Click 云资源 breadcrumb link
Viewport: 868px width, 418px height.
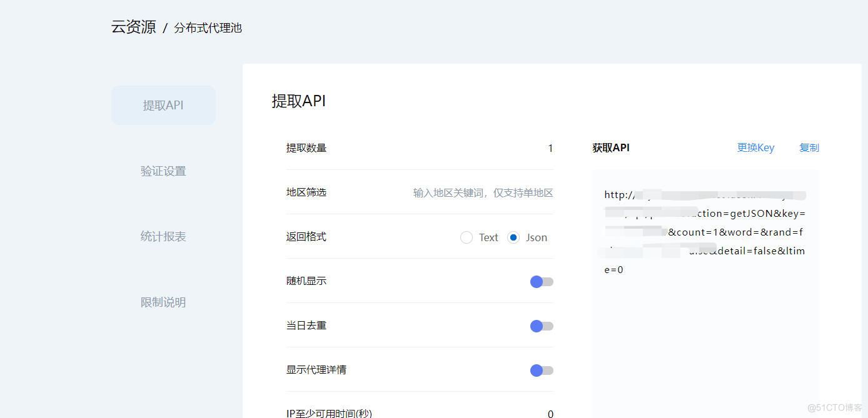click(x=134, y=27)
